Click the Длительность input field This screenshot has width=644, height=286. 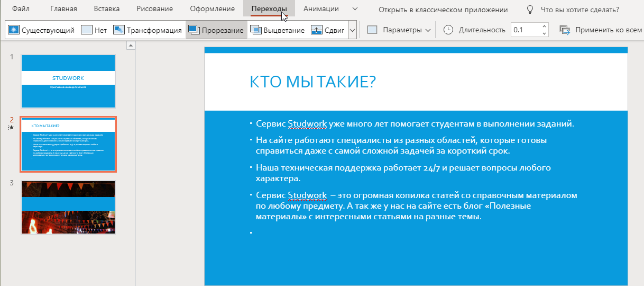tap(525, 30)
